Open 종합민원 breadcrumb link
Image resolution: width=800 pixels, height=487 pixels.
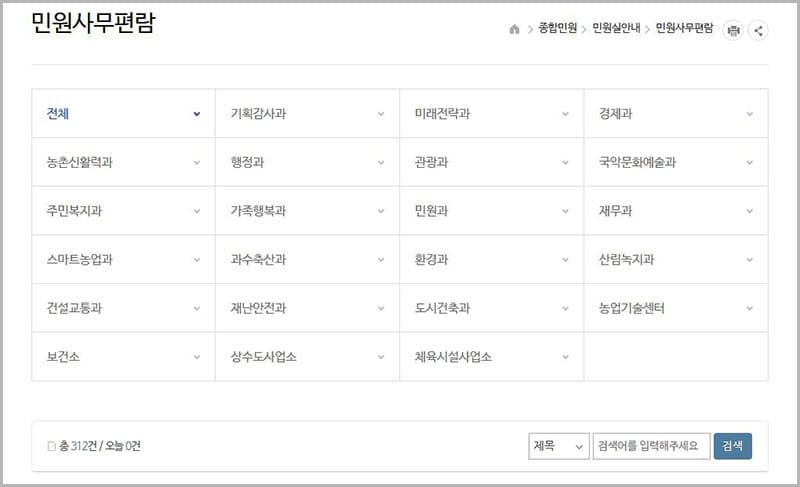coord(557,30)
